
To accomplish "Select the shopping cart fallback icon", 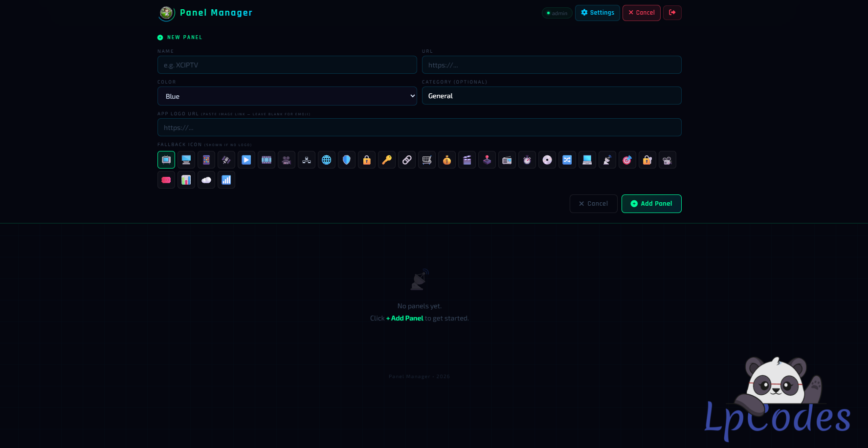I will (427, 160).
